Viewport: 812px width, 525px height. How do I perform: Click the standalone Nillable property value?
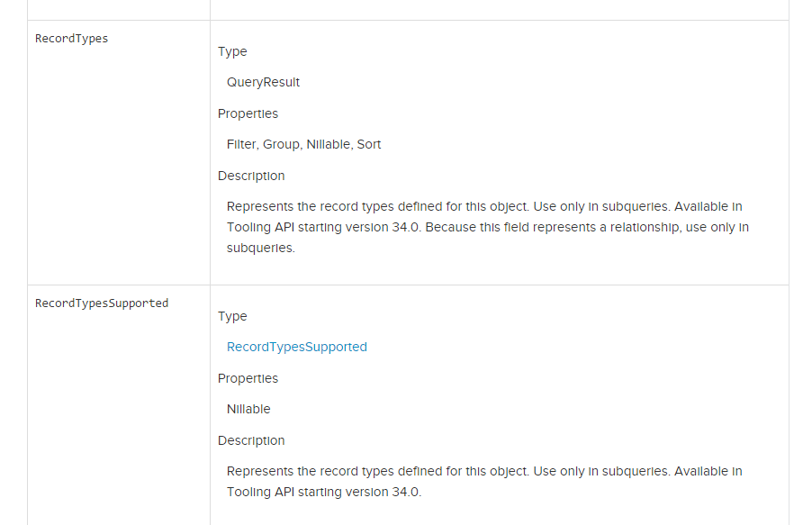pos(248,409)
